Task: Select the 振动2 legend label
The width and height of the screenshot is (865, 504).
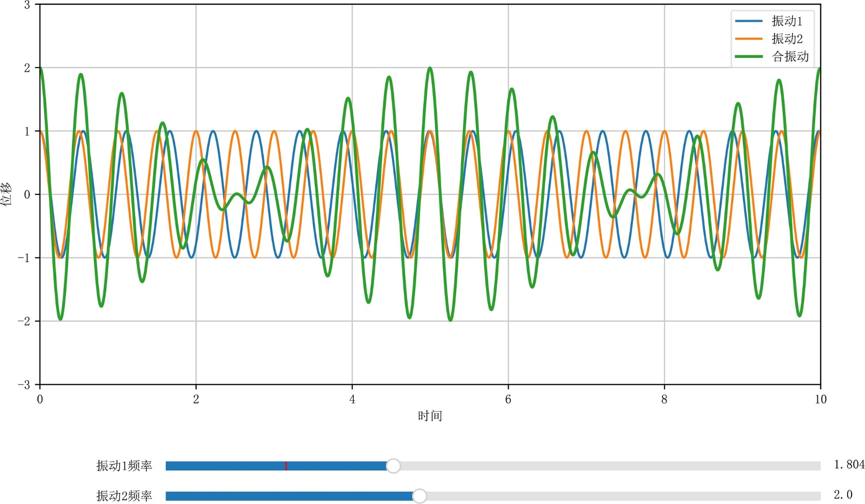Action: point(787,39)
